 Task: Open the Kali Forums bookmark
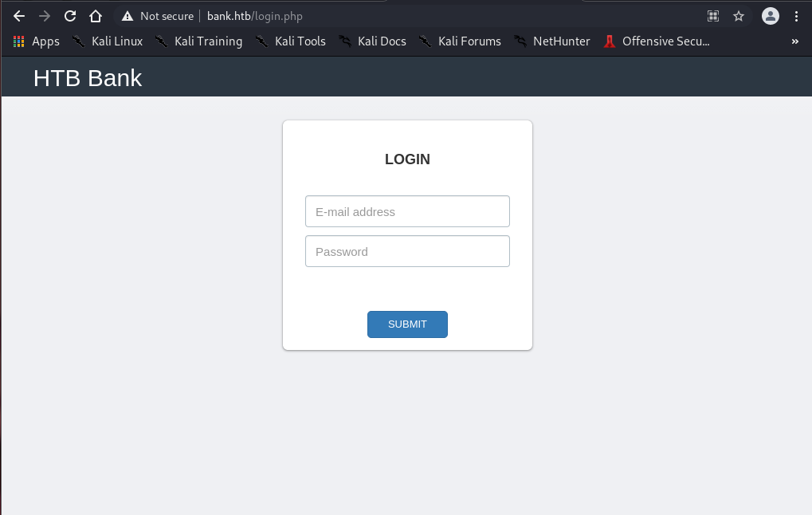point(461,41)
